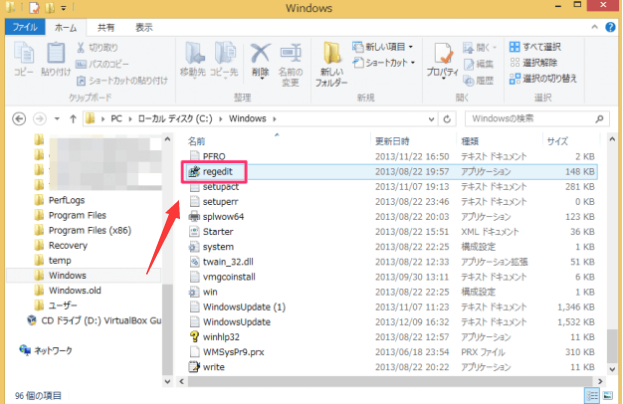Click Paste shortcut (ショートカットの貼り付け)

click(x=122, y=81)
